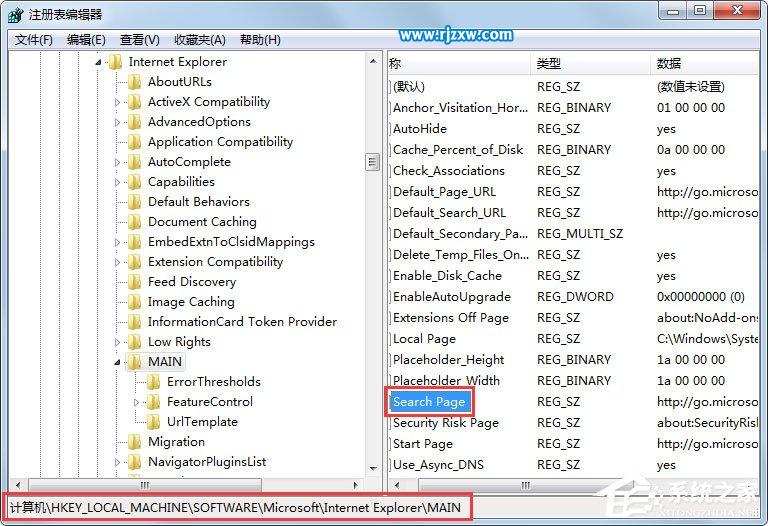Collapse the Internet Explorer tree node
This screenshot has height=526, width=768.
tap(98, 62)
